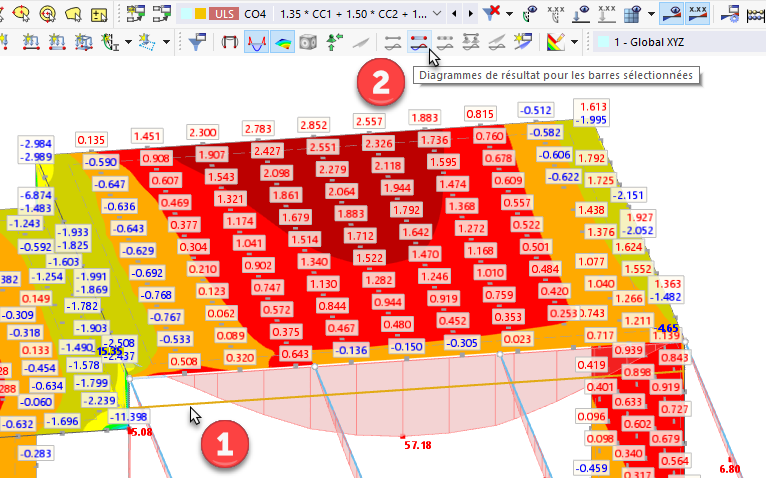Click the light cyan load case swatch
Viewport: 766px width, 478px height.
point(186,14)
